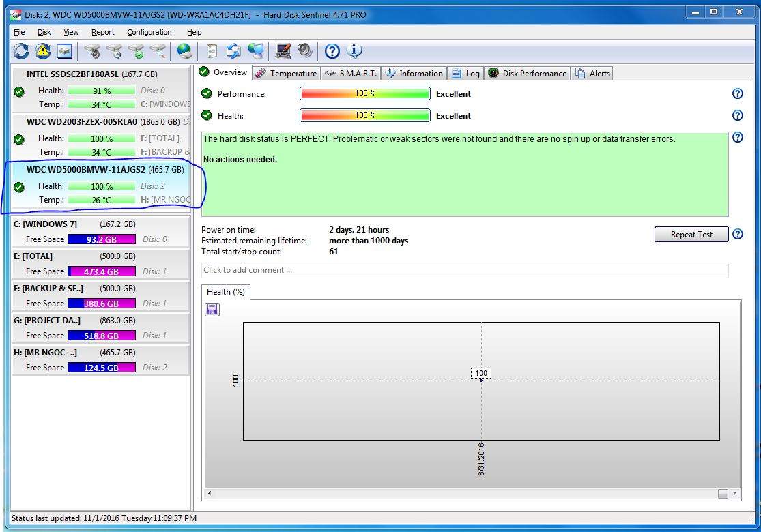Viewport: 761px width, 532px height.
Task: Click the 100 data point label in chart
Action: [481, 373]
